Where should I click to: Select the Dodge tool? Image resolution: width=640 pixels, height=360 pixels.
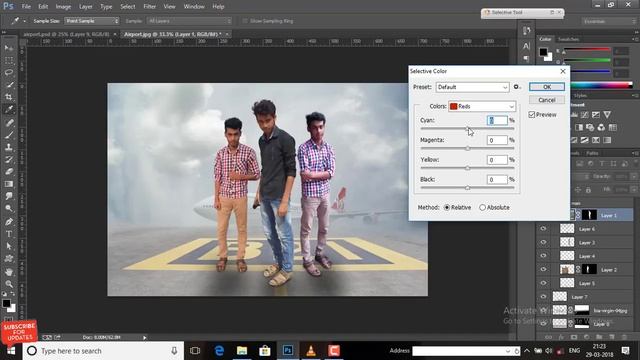click(9, 209)
